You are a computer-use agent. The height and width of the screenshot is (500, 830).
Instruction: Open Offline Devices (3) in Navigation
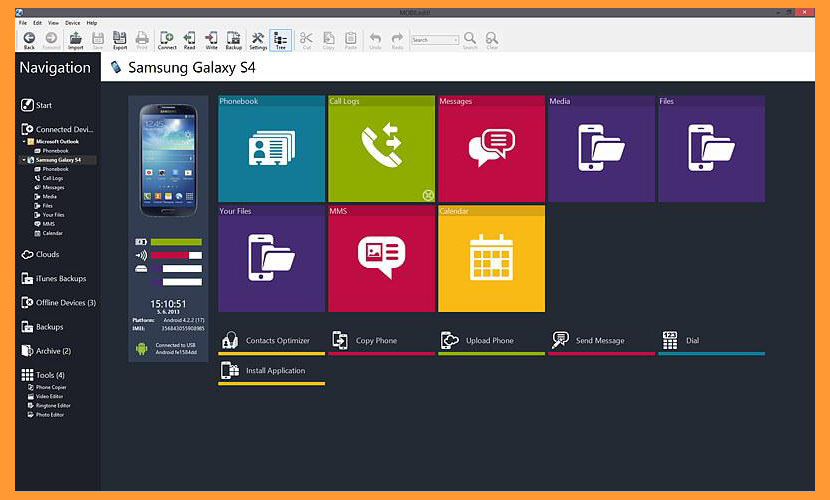58,303
